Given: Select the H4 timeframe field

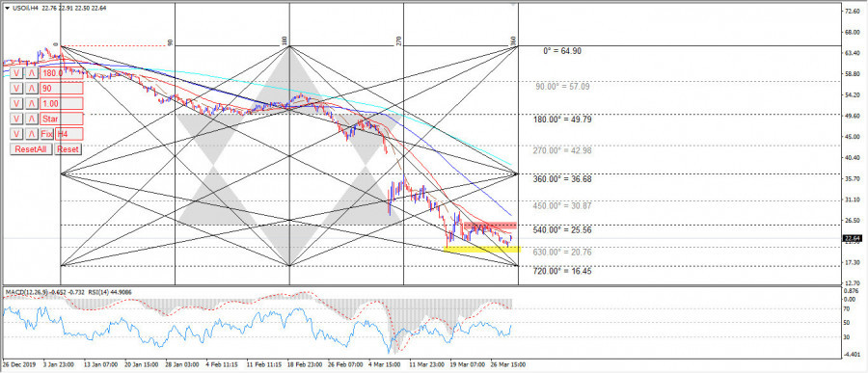Looking at the screenshot, I should (x=68, y=133).
